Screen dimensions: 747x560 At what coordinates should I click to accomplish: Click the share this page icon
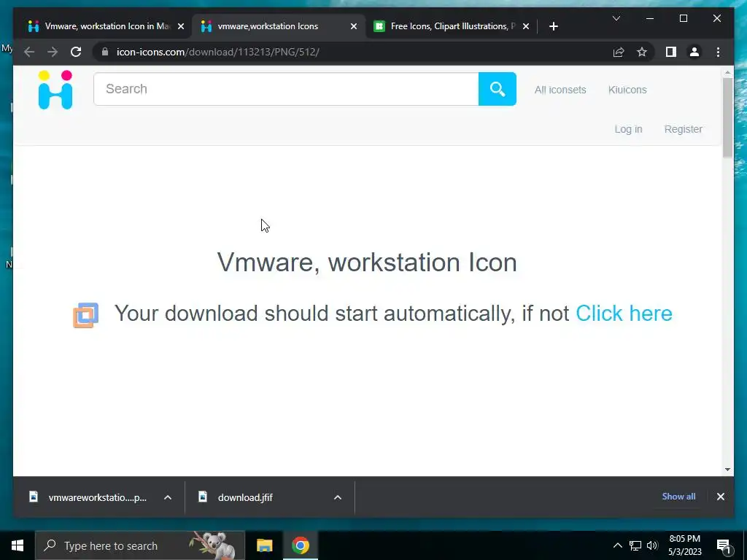(x=619, y=52)
